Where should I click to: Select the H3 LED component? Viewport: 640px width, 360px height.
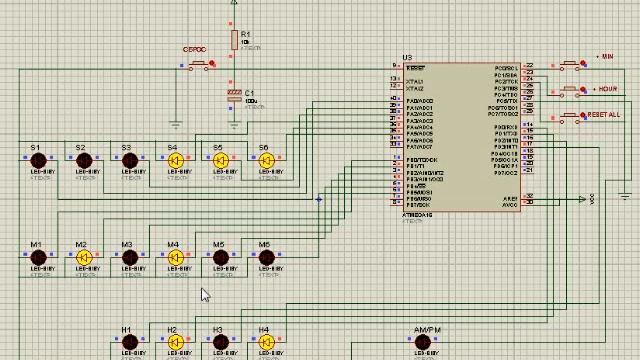click(x=221, y=342)
